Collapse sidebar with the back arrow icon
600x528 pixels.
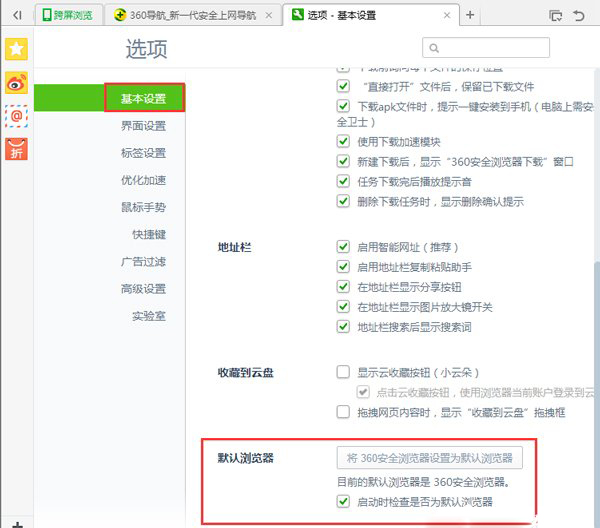point(17,15)
